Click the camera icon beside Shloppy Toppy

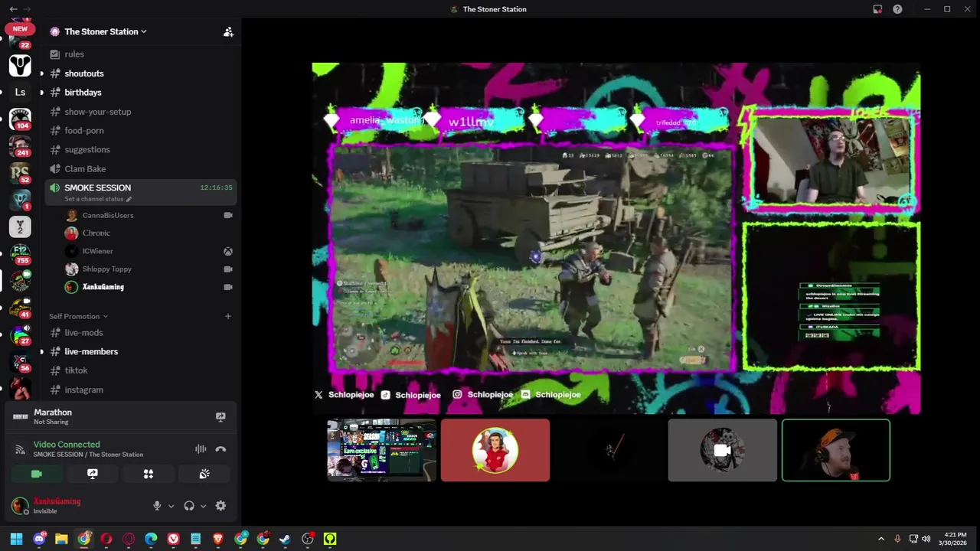[228, 269]
